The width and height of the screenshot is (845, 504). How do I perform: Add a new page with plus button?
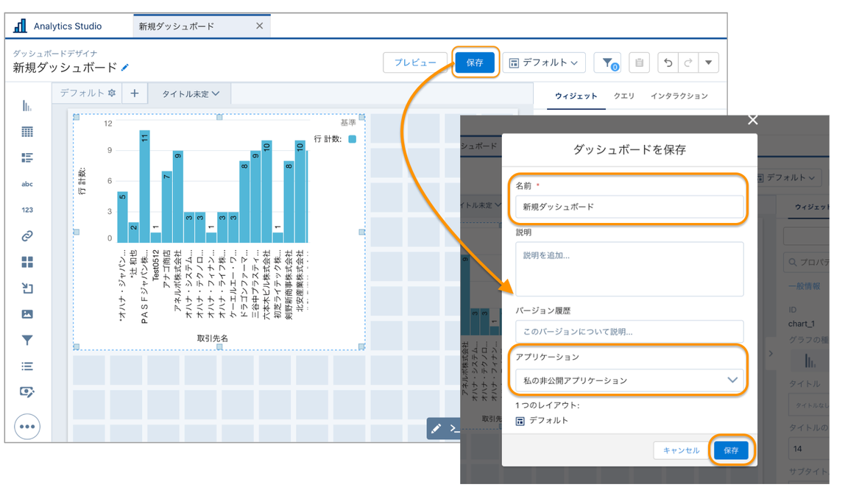135,93
